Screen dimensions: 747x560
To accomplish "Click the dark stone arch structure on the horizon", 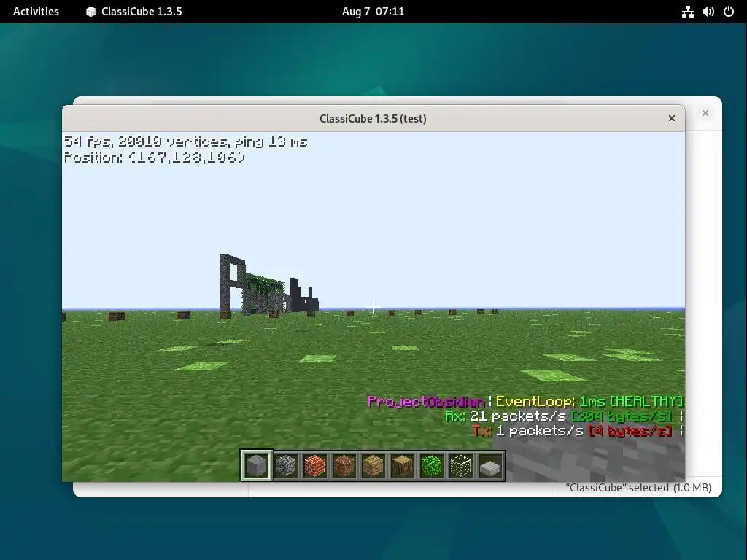I will (x=231, y=285).
